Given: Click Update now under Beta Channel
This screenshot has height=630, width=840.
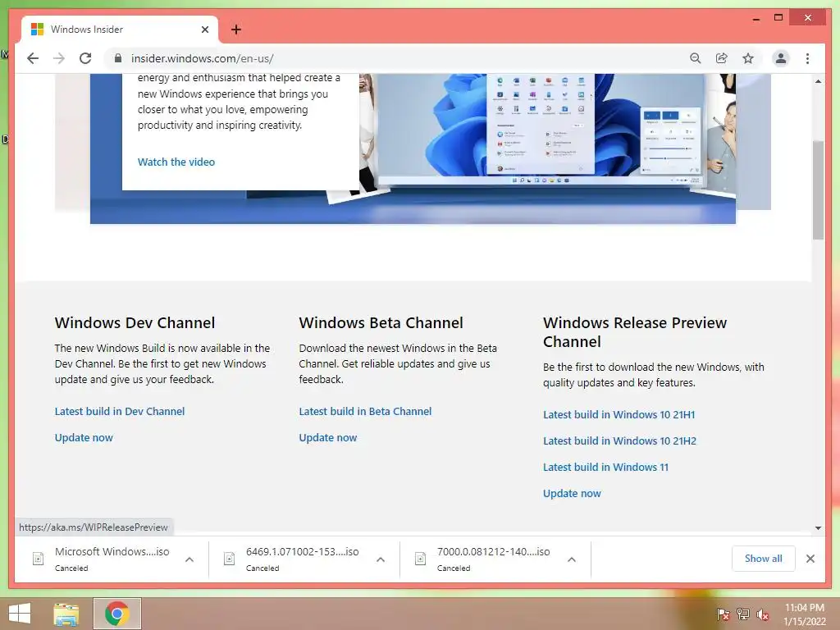Looking at the screenshot, I should (x=328, y=438).
